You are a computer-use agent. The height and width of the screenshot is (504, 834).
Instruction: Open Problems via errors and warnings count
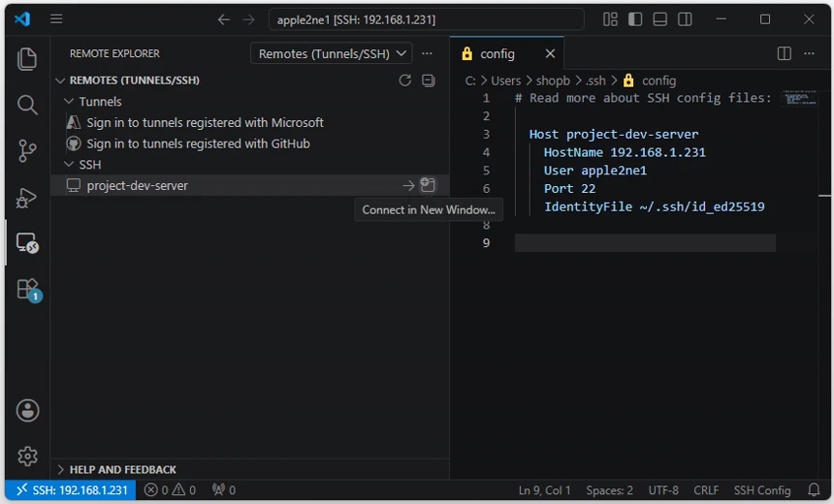(x=171, y=489)
